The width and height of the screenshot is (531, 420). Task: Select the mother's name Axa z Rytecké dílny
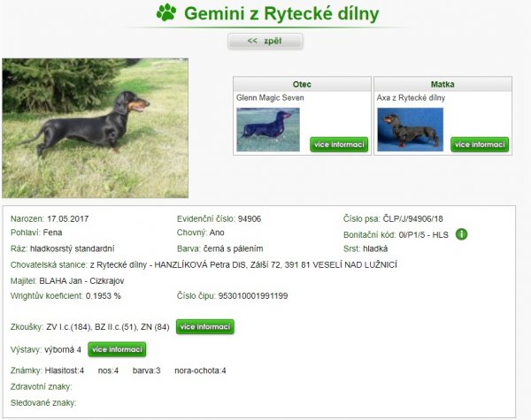coord(411,98)
